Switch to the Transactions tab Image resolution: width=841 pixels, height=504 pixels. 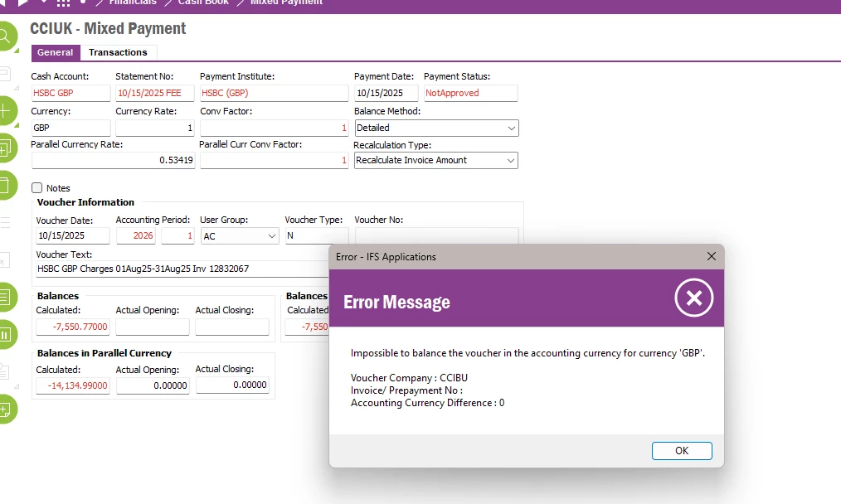[x=118, y=52]
